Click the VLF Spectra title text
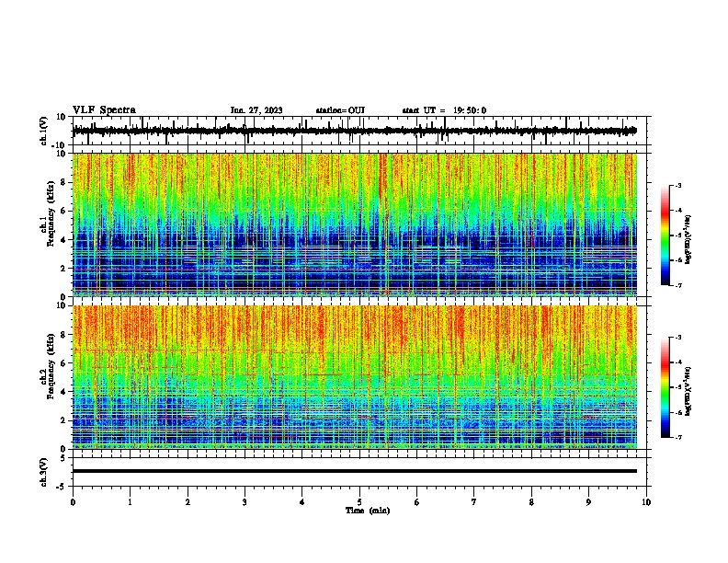Image resolution: width=728 pixels, height=563 pixels. click(104, 110)
